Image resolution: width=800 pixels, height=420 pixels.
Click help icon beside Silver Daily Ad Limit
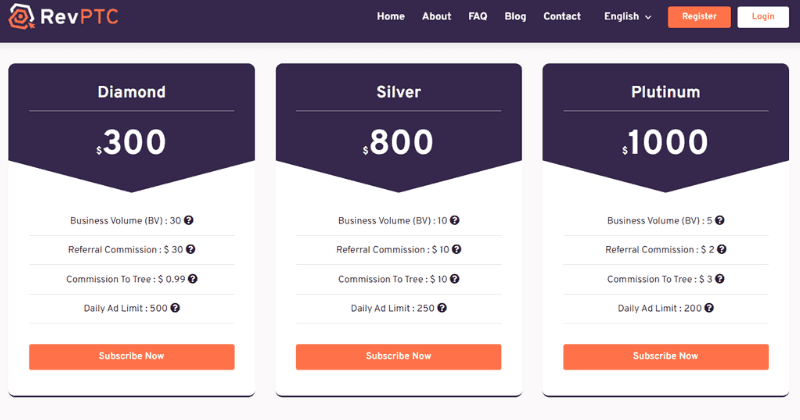442,308
